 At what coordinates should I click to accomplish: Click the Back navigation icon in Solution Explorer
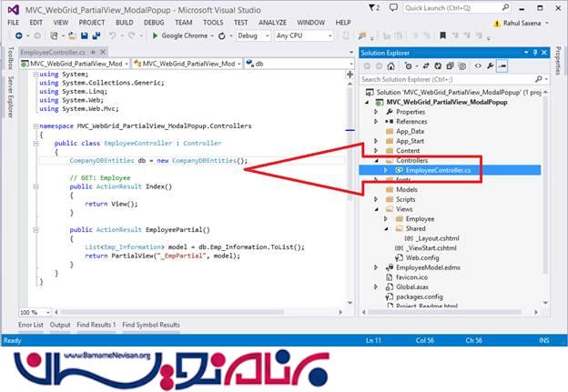(x=367, y=65)
